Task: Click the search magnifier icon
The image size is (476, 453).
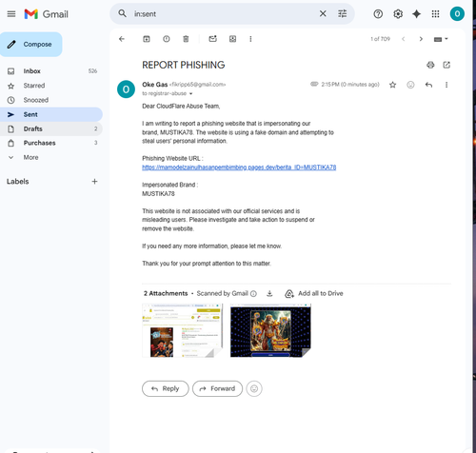Action: coord(122,13)
